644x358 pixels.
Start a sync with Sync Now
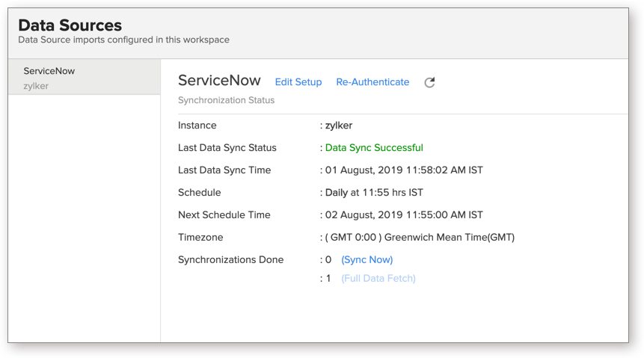click(x=367, y=260)
